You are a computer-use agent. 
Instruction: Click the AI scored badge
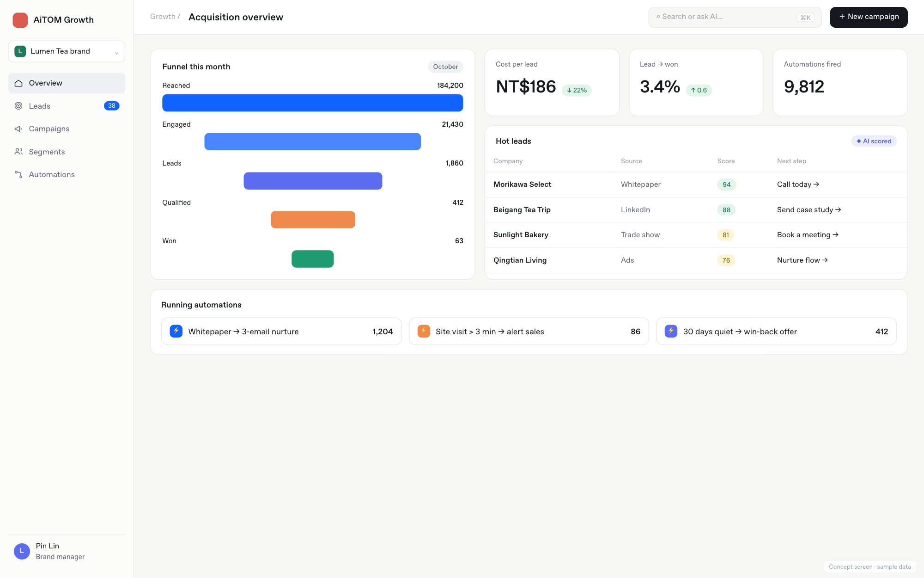click(x=874, y=141)
